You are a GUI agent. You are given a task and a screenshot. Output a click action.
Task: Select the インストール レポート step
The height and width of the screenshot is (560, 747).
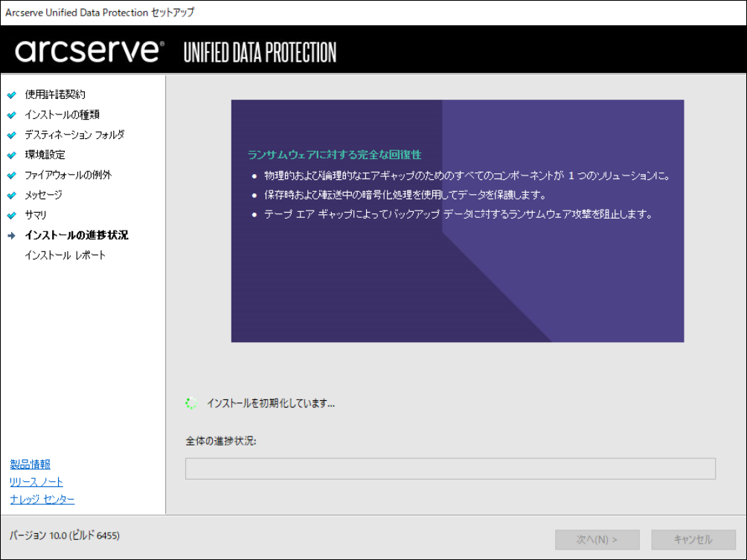click(65, 255)
